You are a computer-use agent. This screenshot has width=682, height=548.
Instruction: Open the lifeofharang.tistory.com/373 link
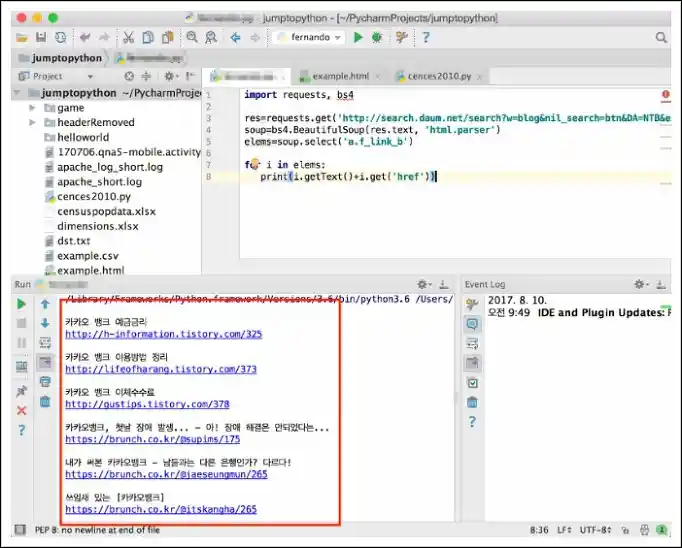tap(161, 369)
